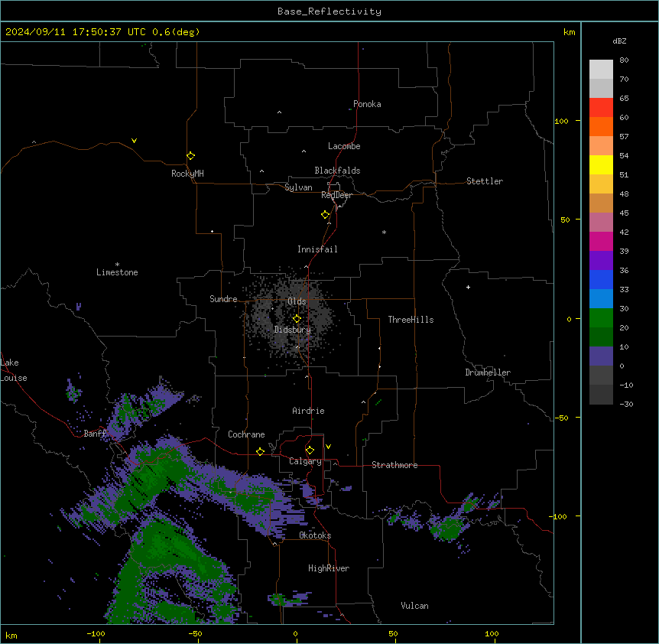Click the Strathmore town label
659x644 pixels.
tap(394, 465)
